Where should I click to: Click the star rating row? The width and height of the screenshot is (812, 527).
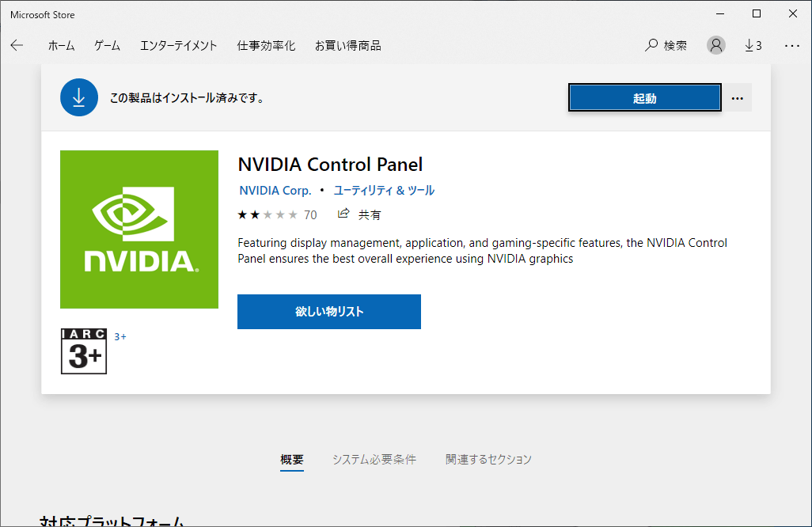pyautogui.click(x=268, y=215)
